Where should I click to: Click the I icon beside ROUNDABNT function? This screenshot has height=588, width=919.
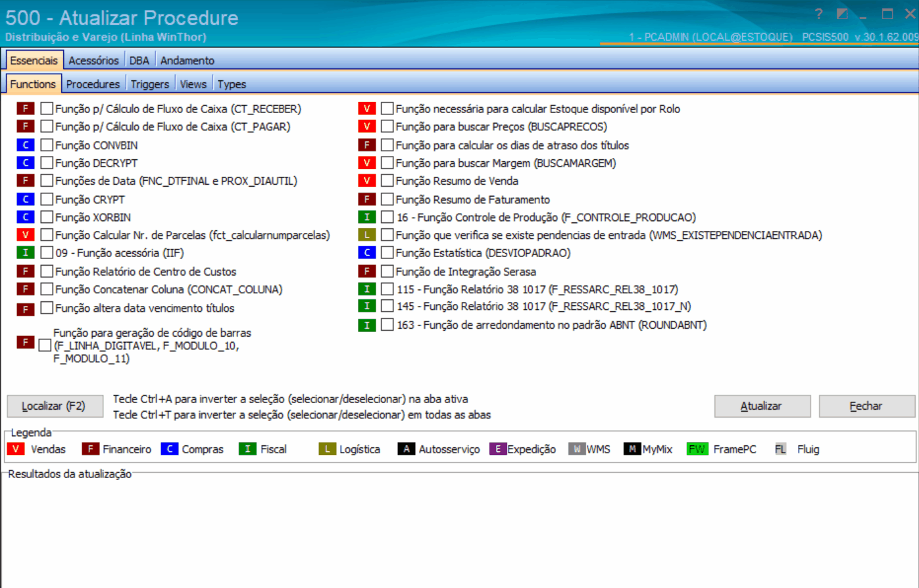click(366, 325)
